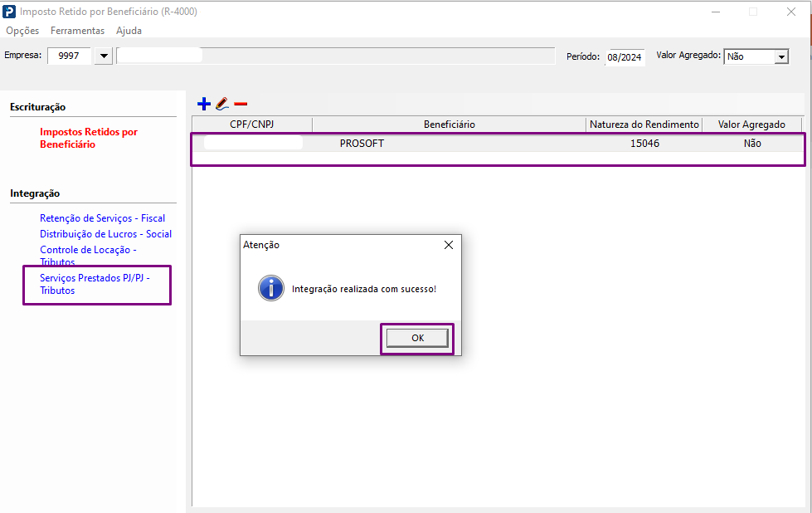Confirm the dialog with OK button
This screenshot has width=812, height=513.
coord(417,338)
